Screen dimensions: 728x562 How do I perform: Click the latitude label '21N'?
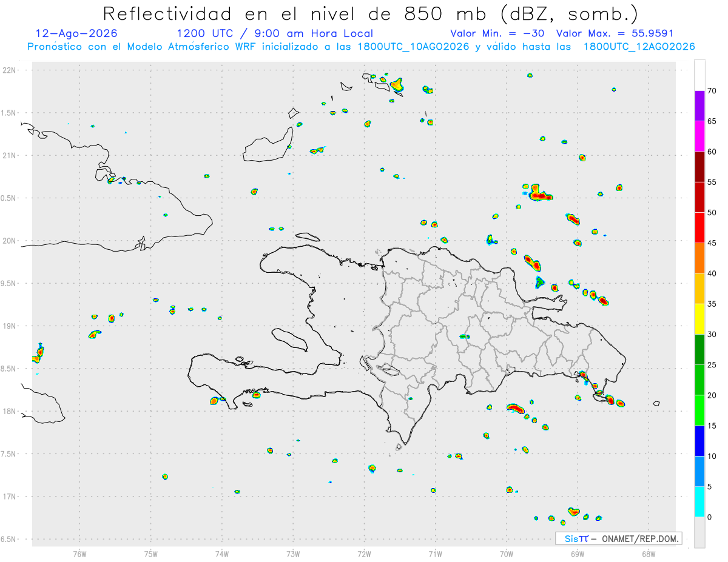tap(10, 156)
